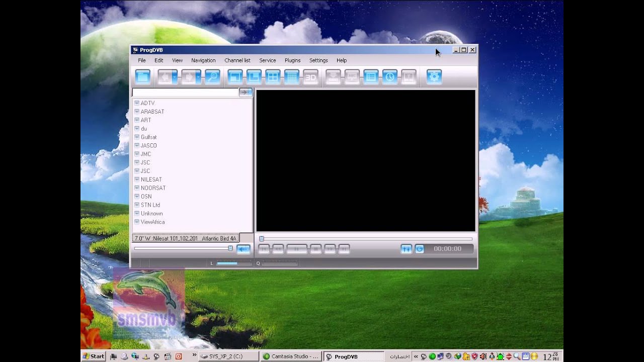The image size is (644, 362).
Task: Select the JMC provider entry
Action: [146, 154]
